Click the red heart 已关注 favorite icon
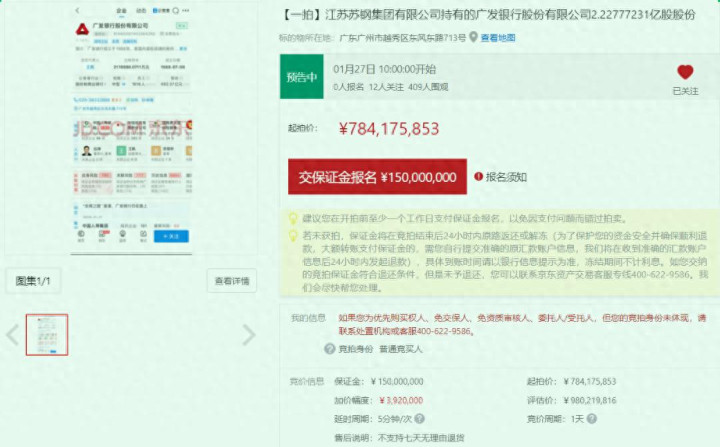The width and height of the screenshot is (720, 447). click(x=685, y=72)
